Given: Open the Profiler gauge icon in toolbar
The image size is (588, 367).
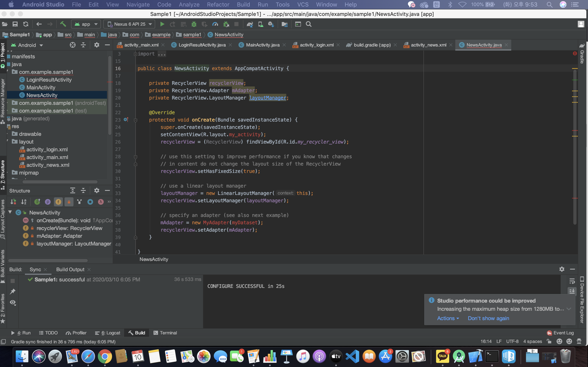Looking at the screenshot, I should 215,24.
